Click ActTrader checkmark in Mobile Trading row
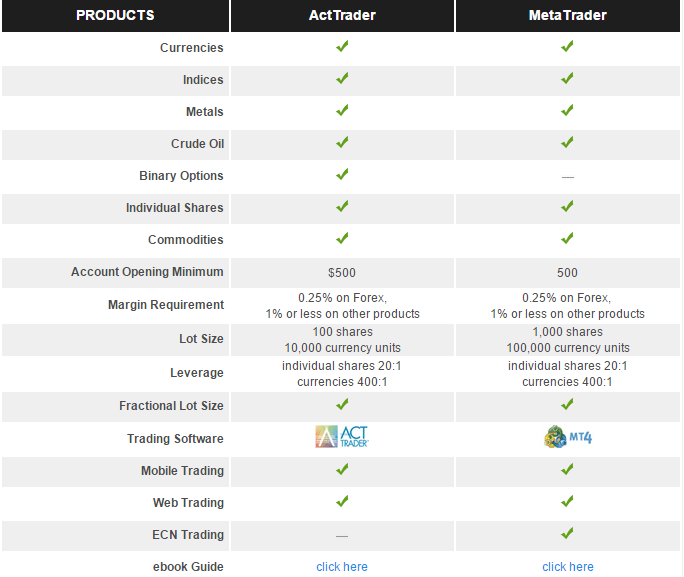This screenshot has height=577, width=684. pyautogui.click(x=342, y=469)
